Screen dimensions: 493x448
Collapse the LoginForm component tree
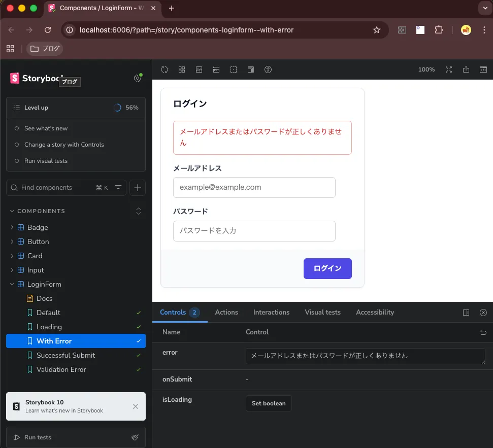tap(12, 284)
